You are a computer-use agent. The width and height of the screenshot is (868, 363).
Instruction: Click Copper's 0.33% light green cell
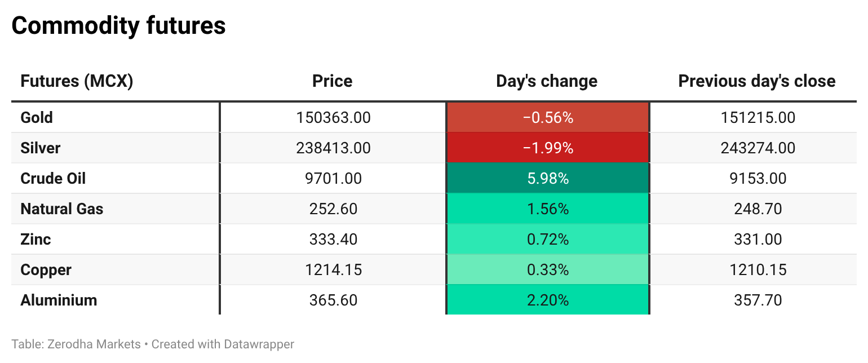click(547, 270)
